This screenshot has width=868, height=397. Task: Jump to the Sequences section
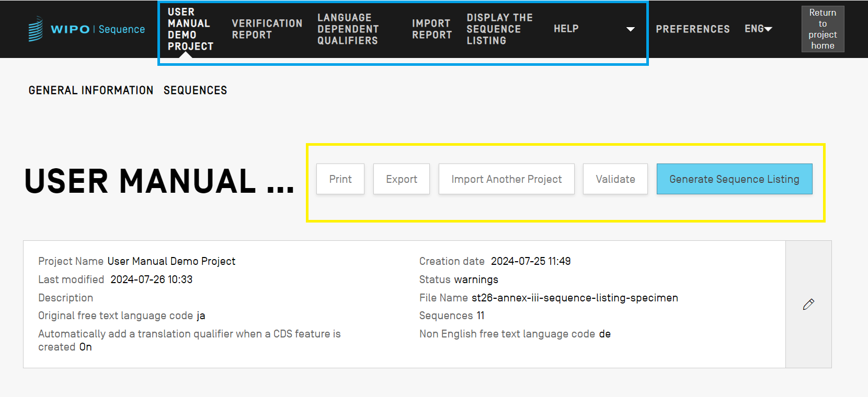tap(195, 90)
